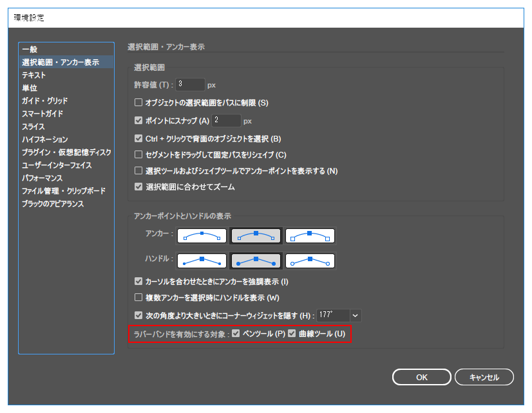Image resolution: width=532 pixels, height=413 pixels.
Task: Disable カーソルを合わせたときにアンカーを強調表示 checkbox
Action: click(x=138, y=281)
